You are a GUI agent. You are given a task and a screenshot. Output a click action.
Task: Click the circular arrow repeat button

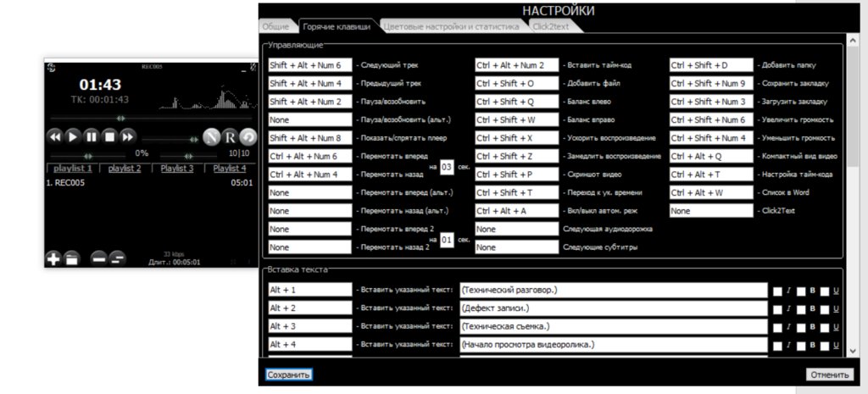click(x=247, y=136)
